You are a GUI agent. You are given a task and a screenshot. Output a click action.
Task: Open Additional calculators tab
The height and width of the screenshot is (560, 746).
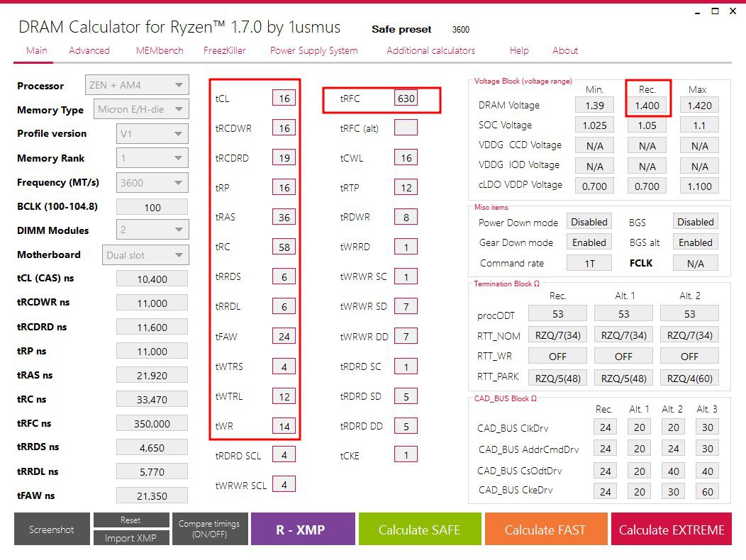tap(430, 50)
